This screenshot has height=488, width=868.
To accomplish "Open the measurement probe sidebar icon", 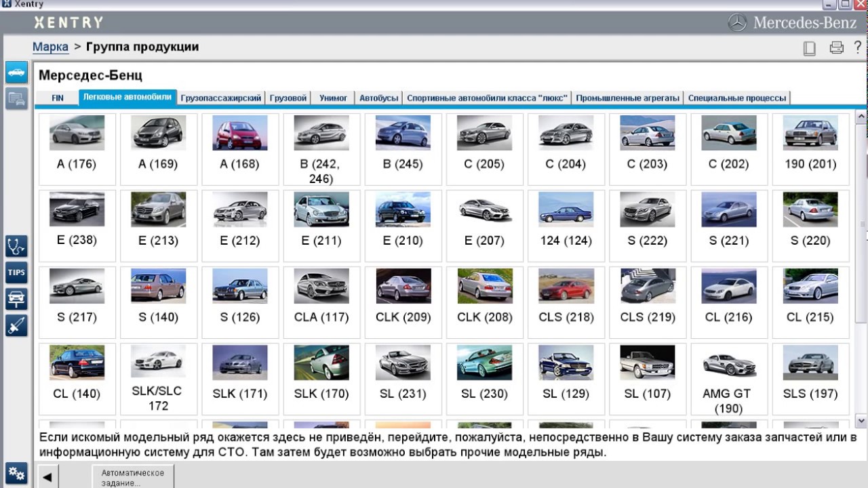I will click(16, 325).
